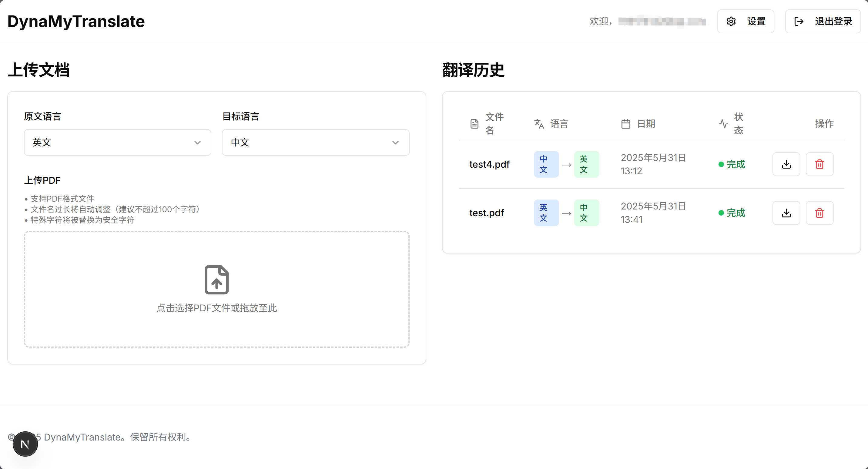Viewport: 868px width, 469px height.
Task: Click the calendar icon in the date header
Action: click(x=625, y=124)
